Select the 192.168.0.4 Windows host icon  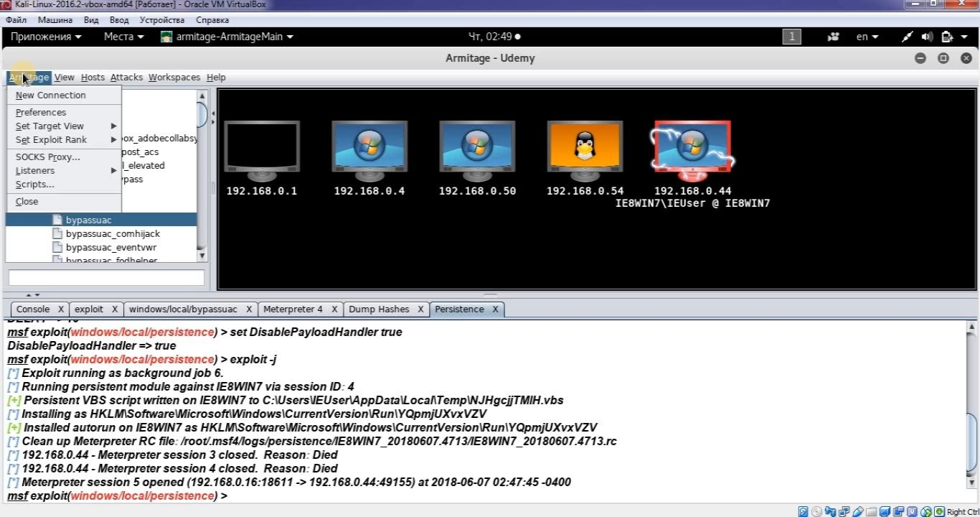(x=369, y=149)
